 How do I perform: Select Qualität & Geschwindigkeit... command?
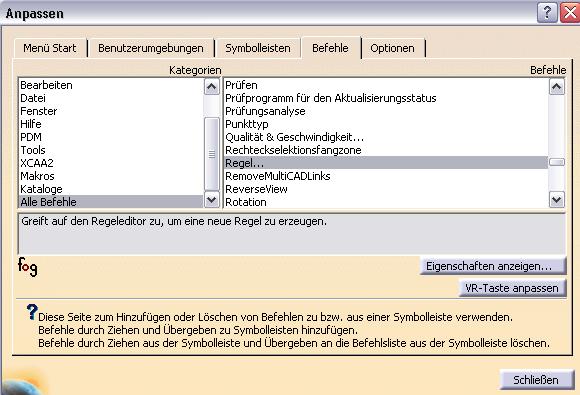point(386,137)
